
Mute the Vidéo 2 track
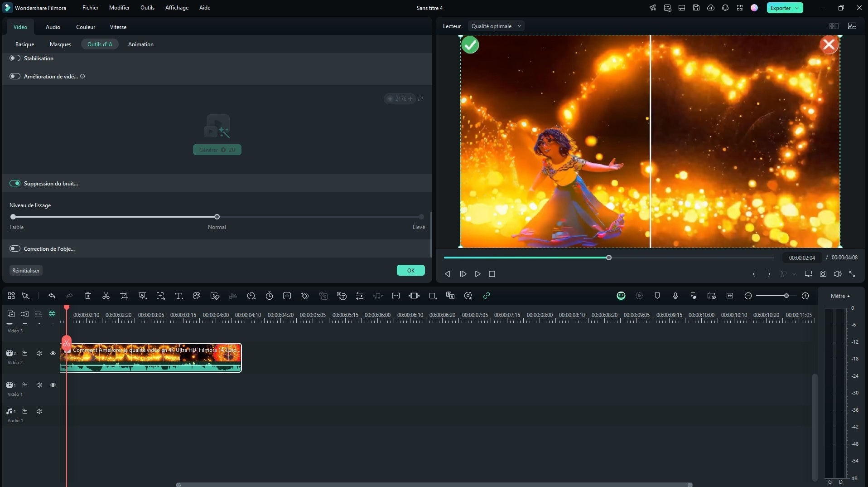(39, 353)
